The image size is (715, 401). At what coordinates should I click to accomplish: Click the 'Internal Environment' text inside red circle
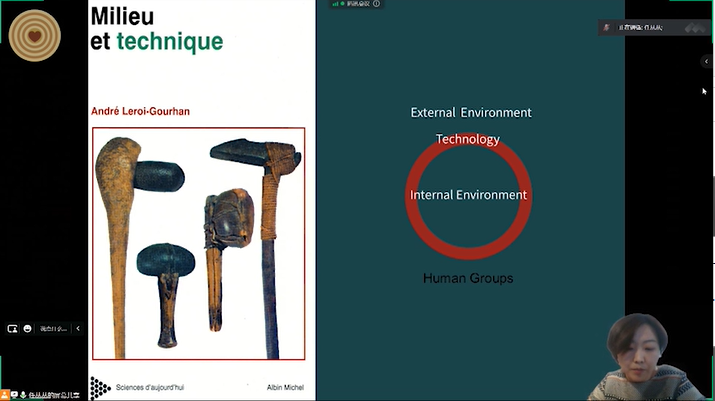(x=468, y=195)
